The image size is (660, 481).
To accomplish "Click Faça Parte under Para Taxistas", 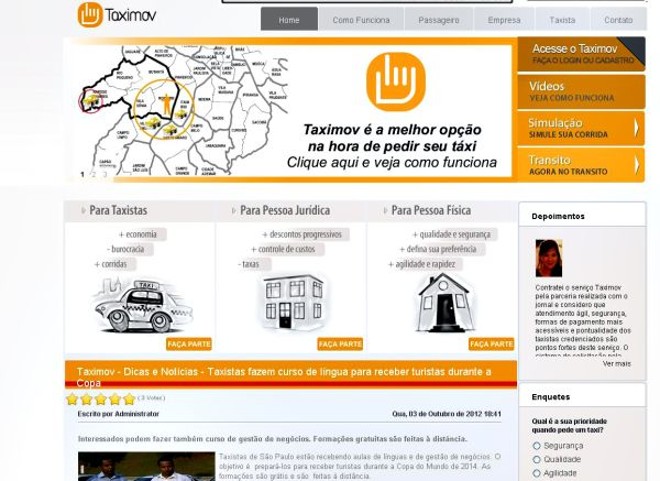I will click(x=189, y=344).
